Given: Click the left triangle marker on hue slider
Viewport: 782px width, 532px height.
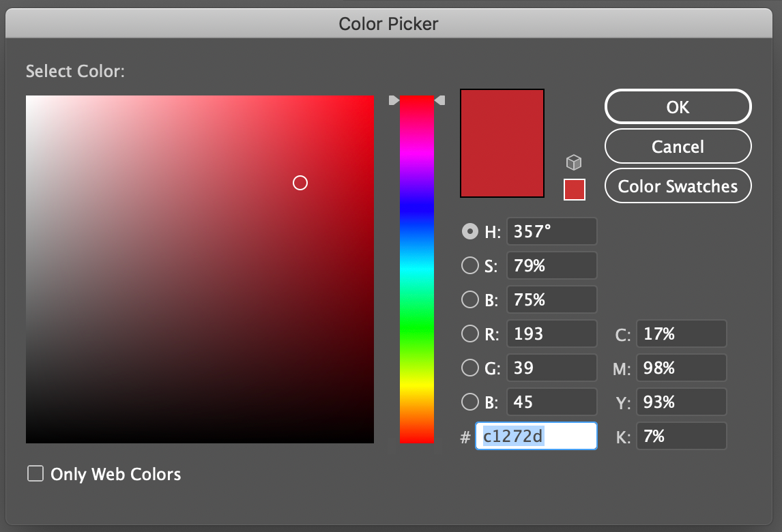Looking at the screenshot, I should (x=394, y=100).
